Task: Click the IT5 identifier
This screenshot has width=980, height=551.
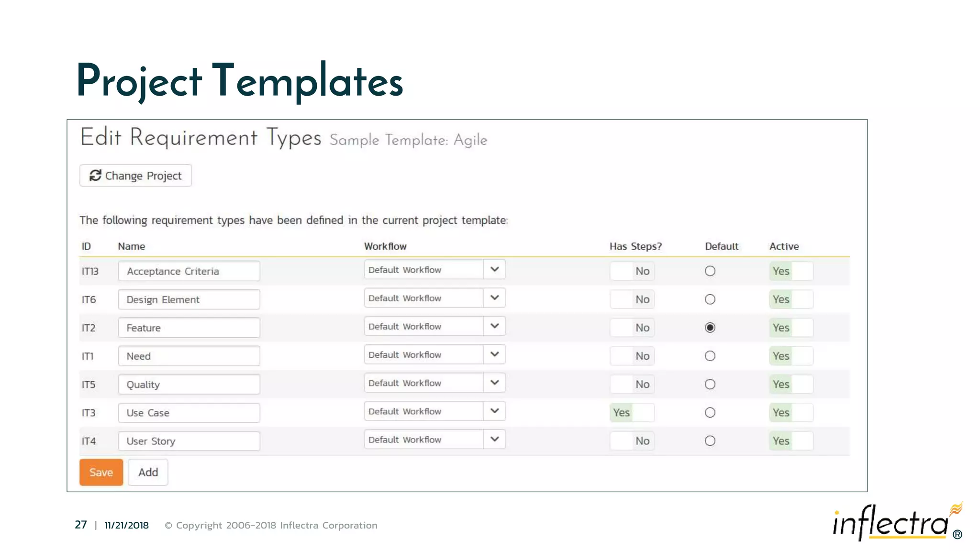Action: 89,384
